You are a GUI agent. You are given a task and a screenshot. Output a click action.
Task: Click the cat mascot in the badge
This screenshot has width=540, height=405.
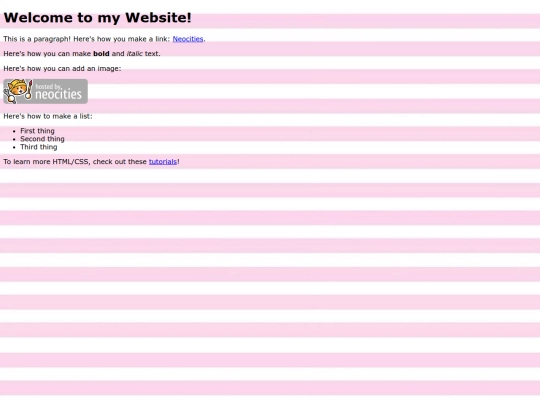(x=18, y=91)
